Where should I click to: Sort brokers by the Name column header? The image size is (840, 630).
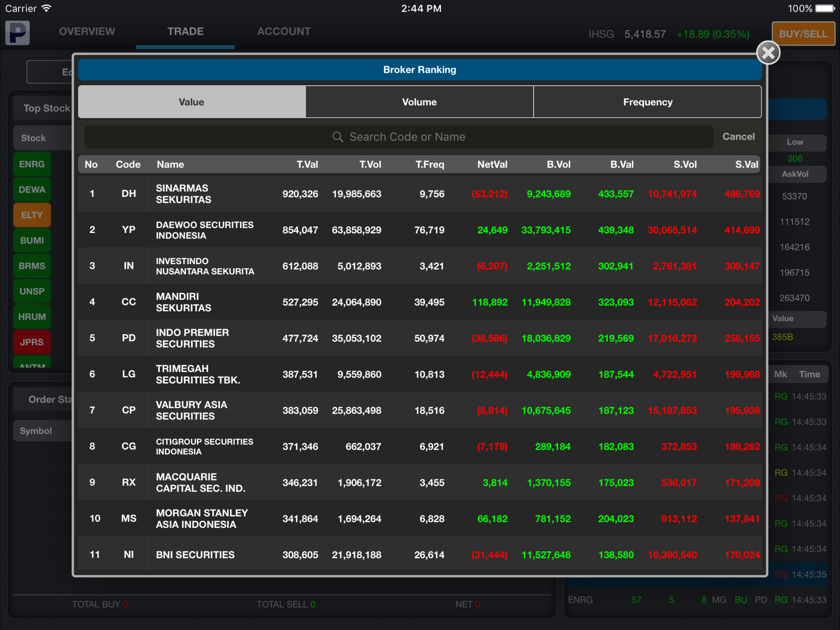tap(171, 165)
